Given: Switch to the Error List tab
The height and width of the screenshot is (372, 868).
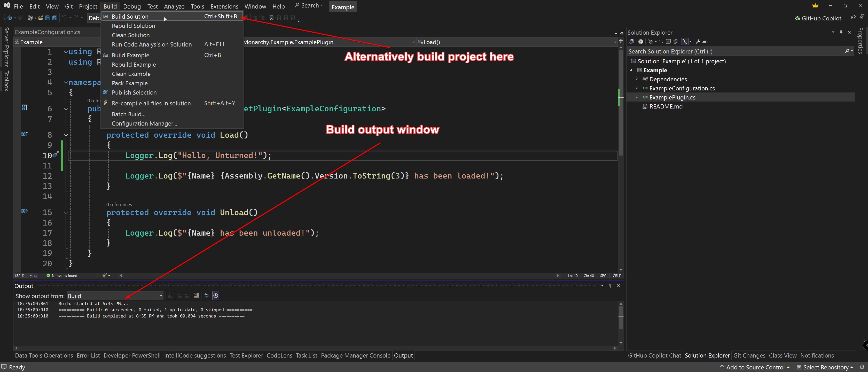Looking at the screenshot, I should 88,355.
